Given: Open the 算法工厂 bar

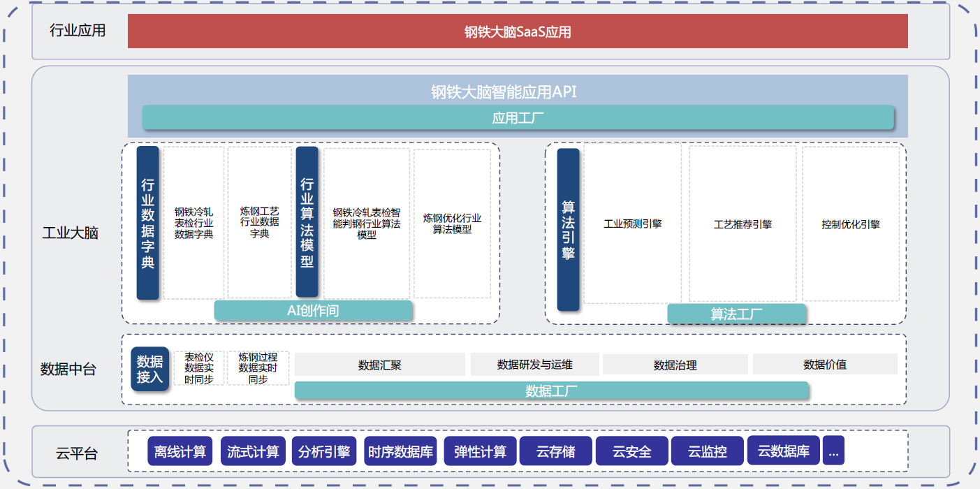Looking at the screenshot, I should [x=736, y=314].
